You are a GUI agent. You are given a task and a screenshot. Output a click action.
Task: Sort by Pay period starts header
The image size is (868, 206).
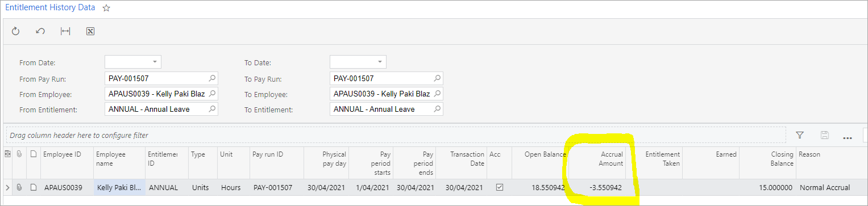tap(371, 163)
